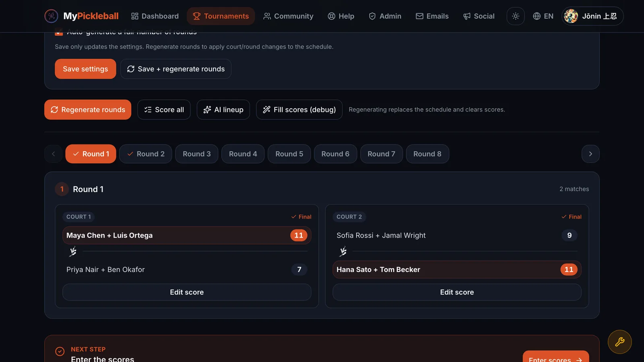Go to the Community page
The height and width of the screenshot is (362, 644).
(288, 16)
